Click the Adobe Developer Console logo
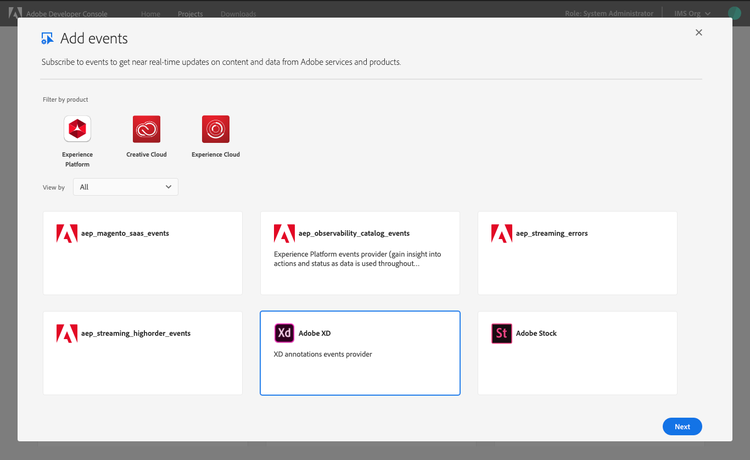Screen dimensions: 750x460 tap(15, 13)
